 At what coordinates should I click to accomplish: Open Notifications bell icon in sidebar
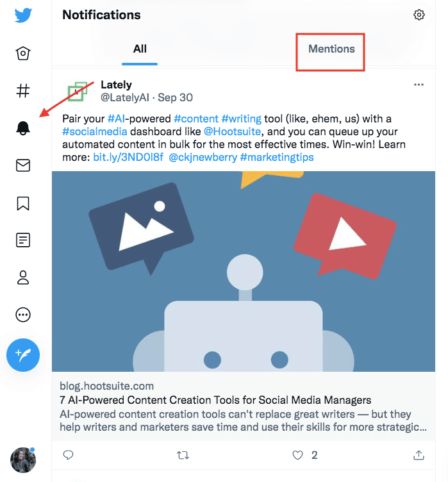pos(23,128)
